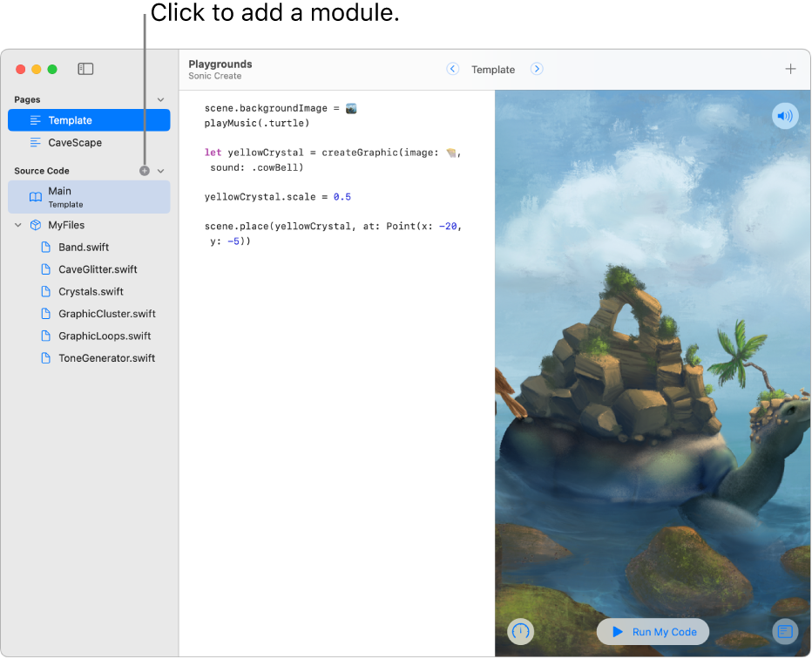This screenshot has width=812, height=659.
Task: Click Run My Code button
Action: coord(653,631)
